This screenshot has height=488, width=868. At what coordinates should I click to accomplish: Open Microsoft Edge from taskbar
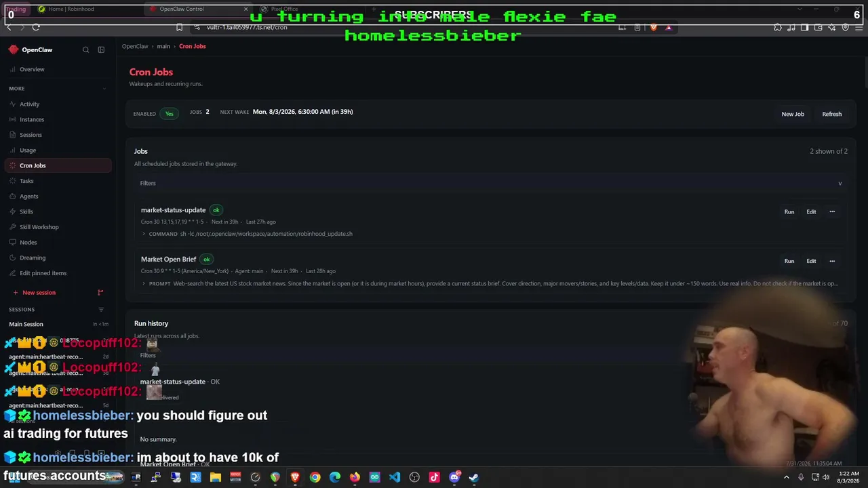335,477
